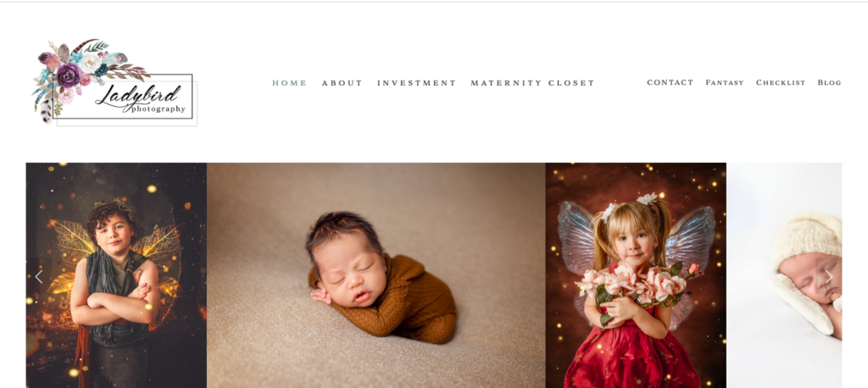The width and height of the screenshot is (868, 388).
Task: Click the purple rose illustration in logo
Action: click(x=69, y=75)
